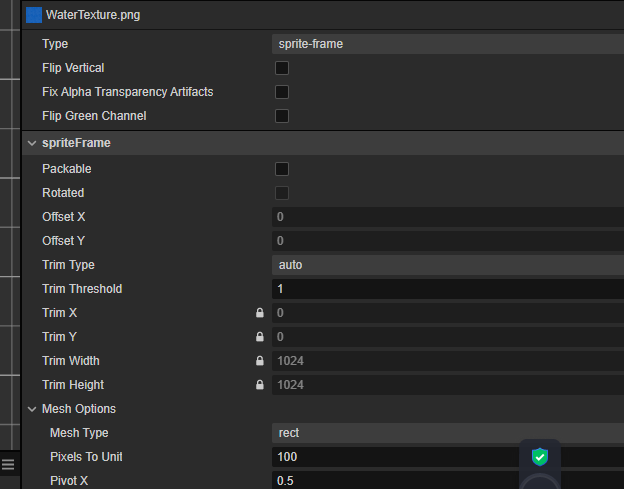Screen dimensions: 624x489
Task: Click the Rotated label
Action: (x=63, y=193)
